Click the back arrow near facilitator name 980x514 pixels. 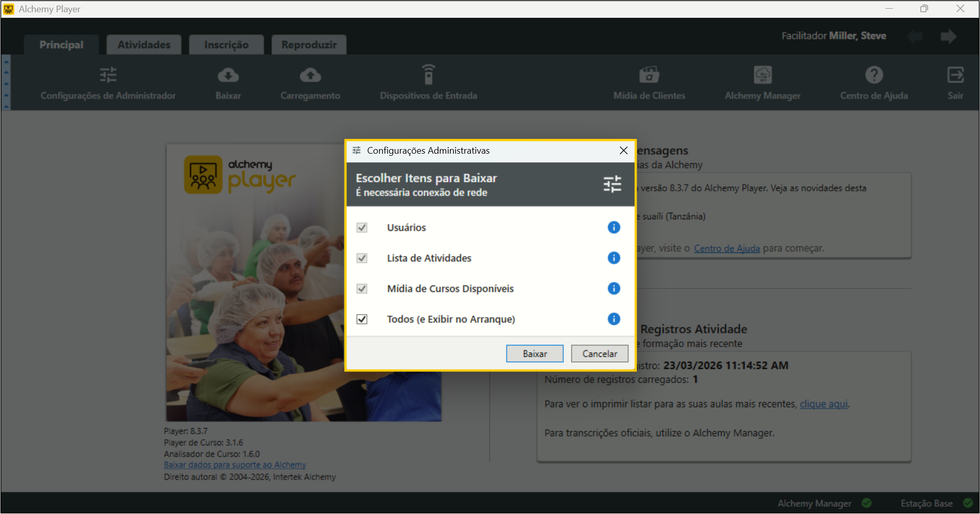[x=915, y=36]
